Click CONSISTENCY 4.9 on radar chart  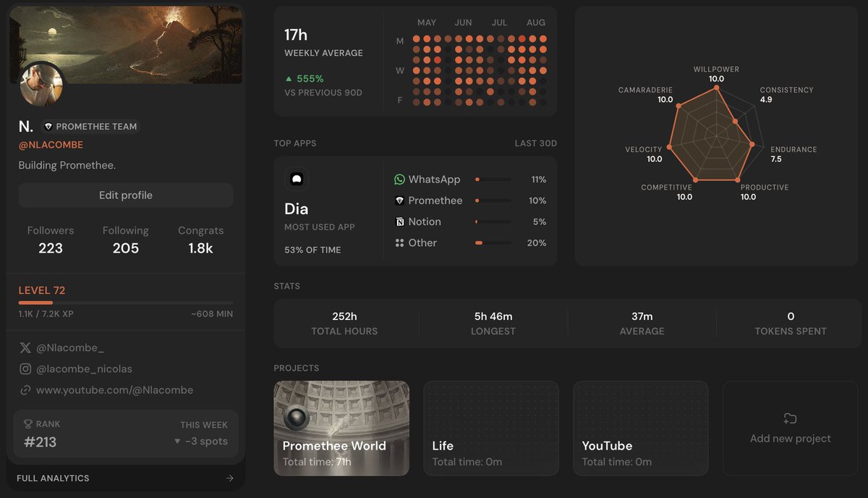786,95
